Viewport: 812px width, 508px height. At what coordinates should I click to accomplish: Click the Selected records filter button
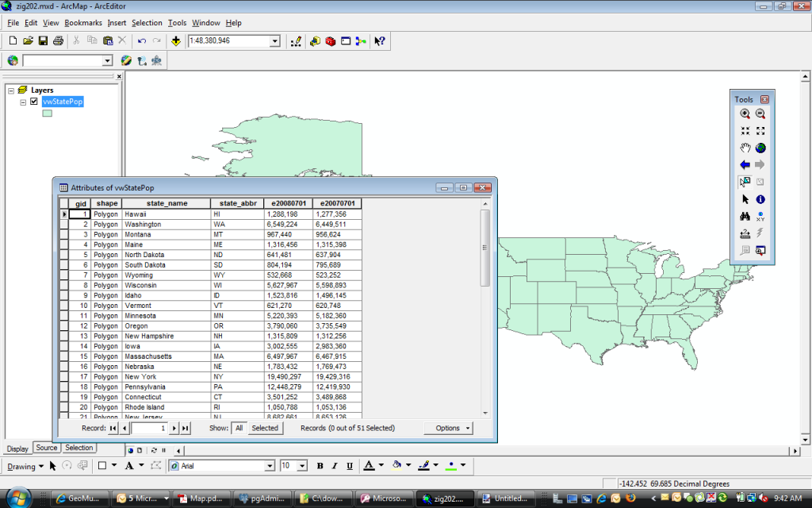[265, 428]
